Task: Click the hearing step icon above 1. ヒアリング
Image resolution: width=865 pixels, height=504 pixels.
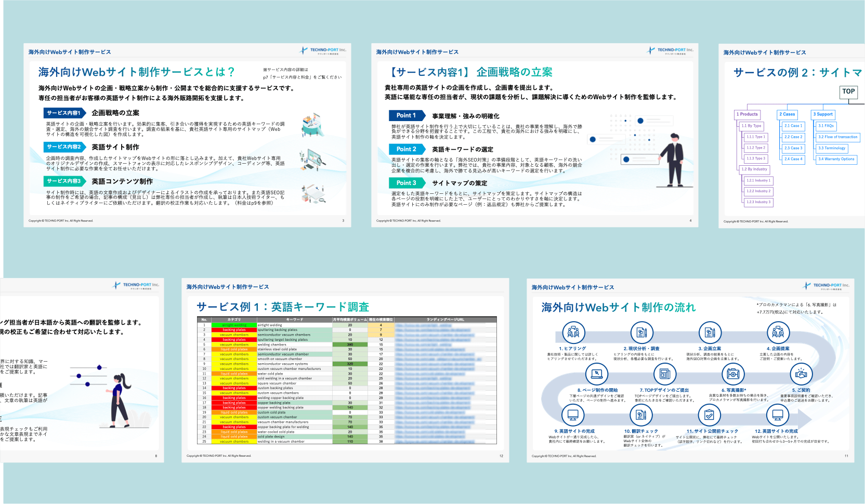Action: (573, 333)
